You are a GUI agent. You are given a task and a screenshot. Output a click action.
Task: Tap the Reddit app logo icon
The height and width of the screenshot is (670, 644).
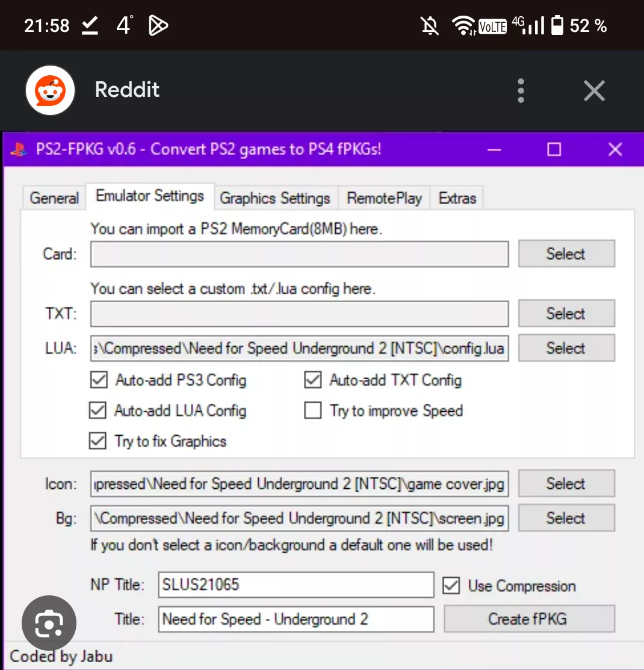point(50,90)
